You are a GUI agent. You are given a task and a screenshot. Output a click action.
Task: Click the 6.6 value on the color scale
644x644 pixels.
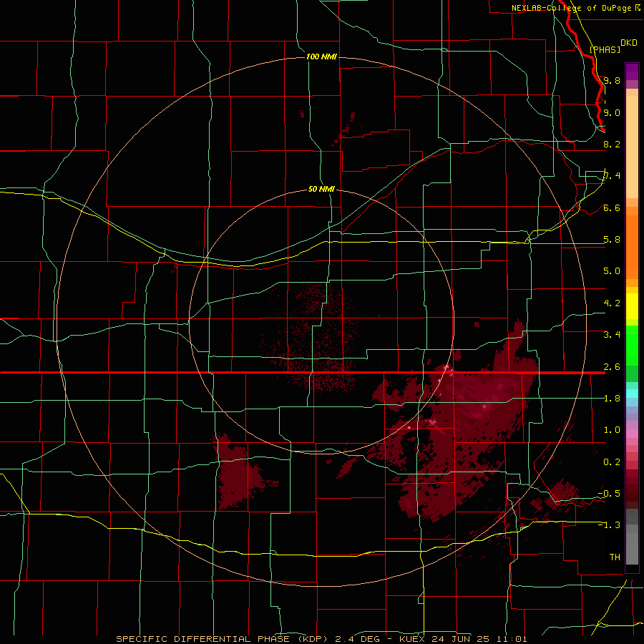pyautogui.click(x=612, y=208)
